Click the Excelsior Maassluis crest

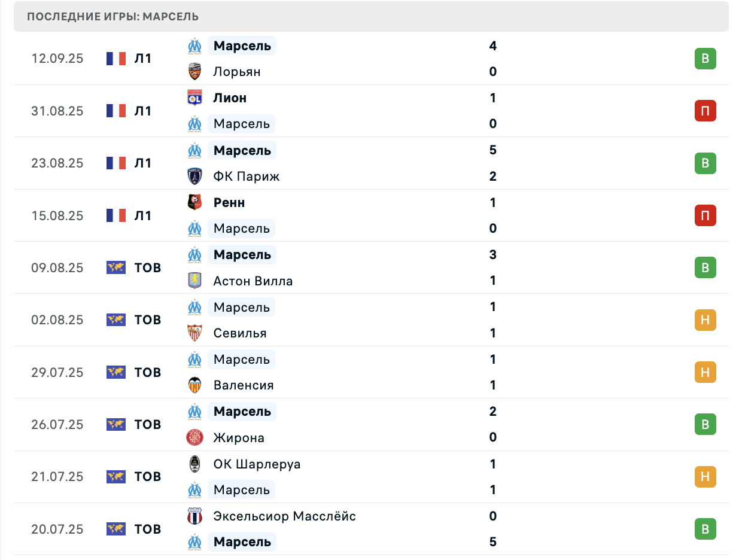pos(194,516)
